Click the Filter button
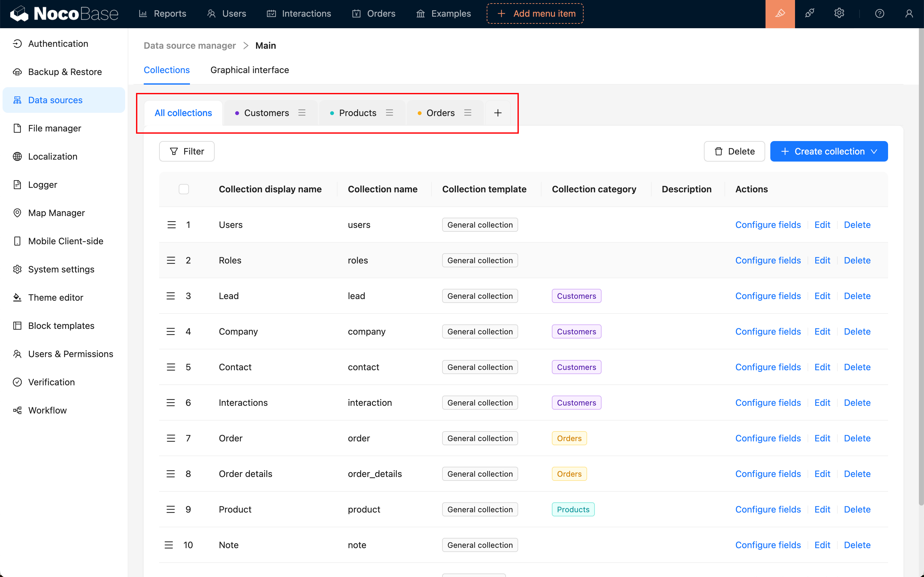The height and width of the screenshot is (577, 924). pos(187,152)
